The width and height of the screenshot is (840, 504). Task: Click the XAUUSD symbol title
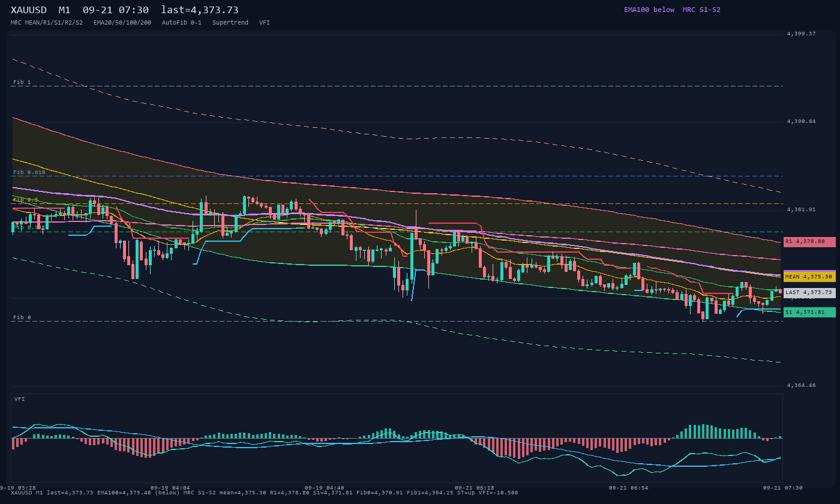(x=29, y=10)
